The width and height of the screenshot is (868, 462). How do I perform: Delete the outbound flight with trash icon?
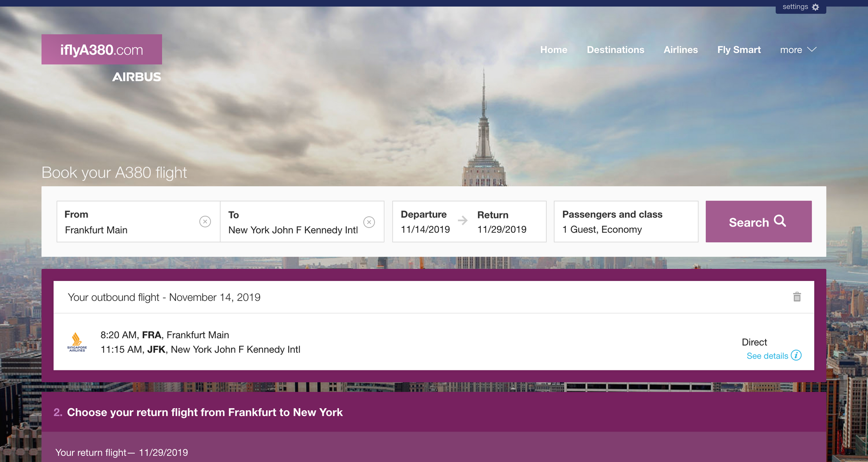tap(797, 297)
